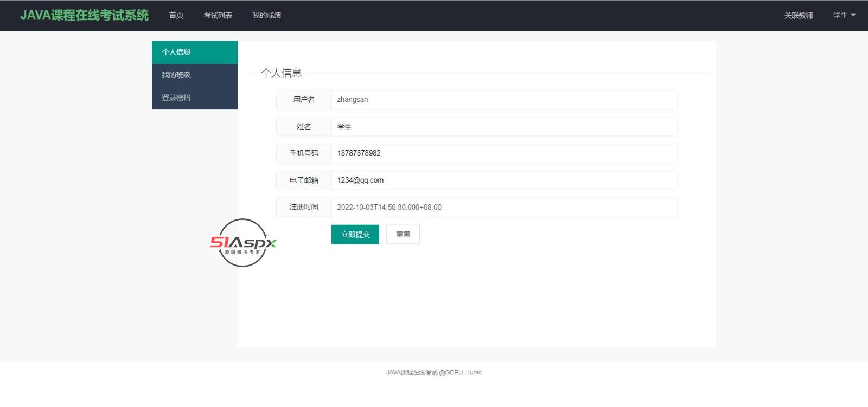Switch to 我的班级 in the sidebar
This screenshot has width=868, height=407.
(x=194, y=75)
